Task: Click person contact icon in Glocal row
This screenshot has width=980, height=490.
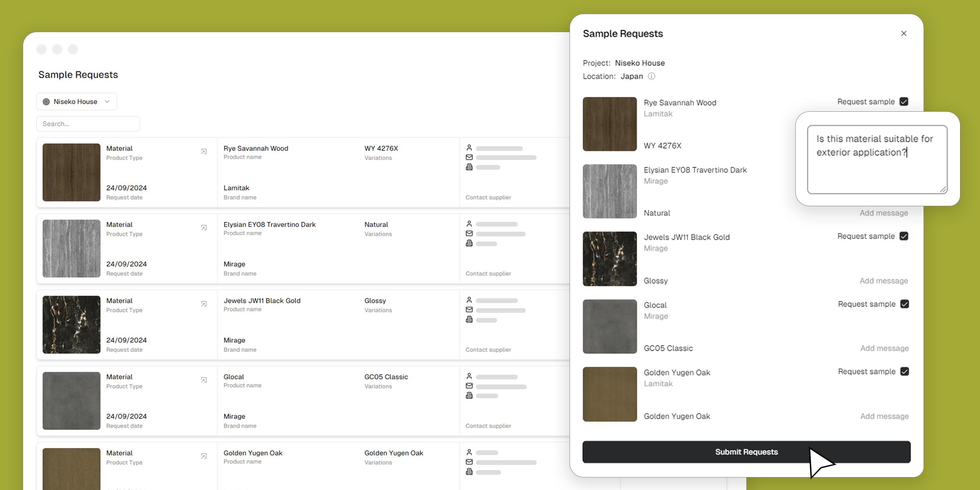Action: 469,376
